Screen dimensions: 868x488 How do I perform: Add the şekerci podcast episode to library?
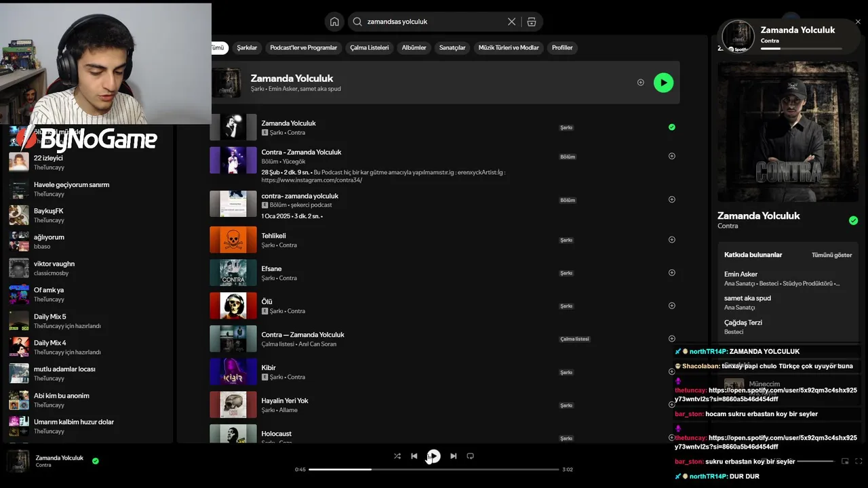[x=672, y=199]
